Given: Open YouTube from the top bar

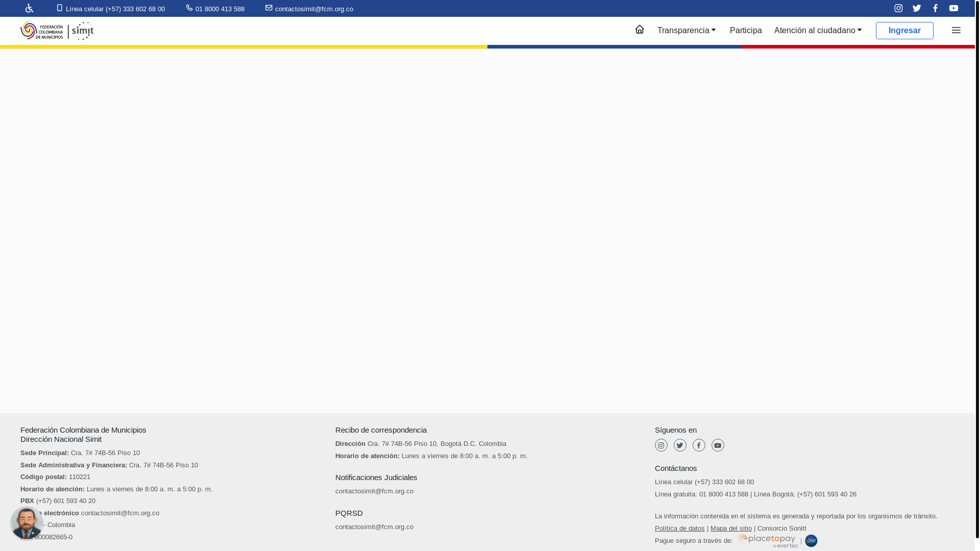Looking at the screenshot, I should pyautogui.click(x=953, y=8).
